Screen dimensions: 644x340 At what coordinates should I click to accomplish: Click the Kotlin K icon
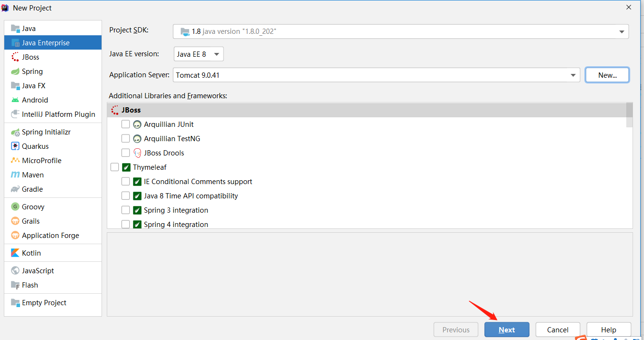[x=15, y=253]
